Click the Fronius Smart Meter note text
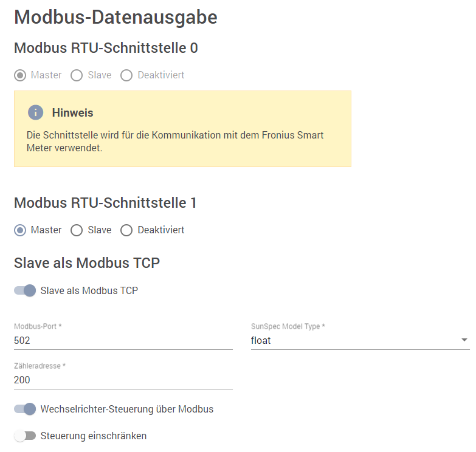Image resolution: width=476 pixels, height=452 pixels. coord(175,141)
